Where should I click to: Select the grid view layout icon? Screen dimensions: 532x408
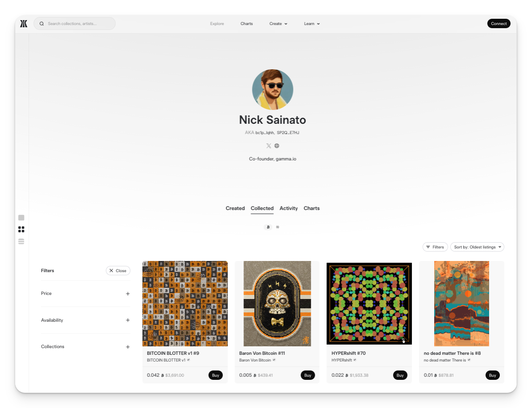click(x=21, y=229)
